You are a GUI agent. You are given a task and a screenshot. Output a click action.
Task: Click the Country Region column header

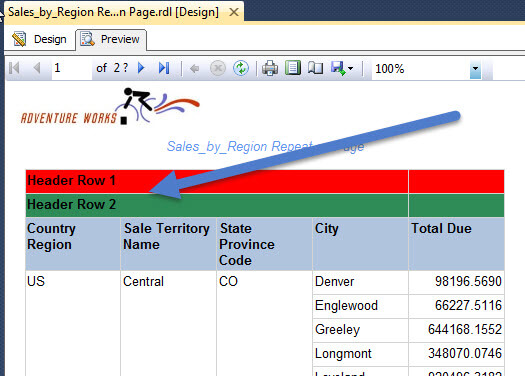click(x=73, y=244)
